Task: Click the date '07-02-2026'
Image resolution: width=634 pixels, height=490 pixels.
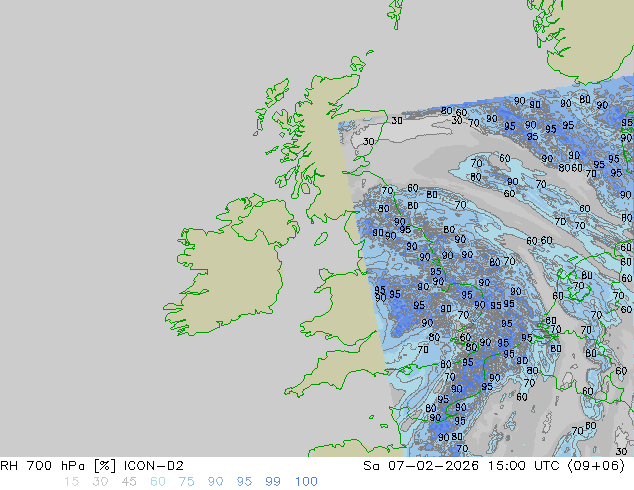Action: [x=433, y=466]
